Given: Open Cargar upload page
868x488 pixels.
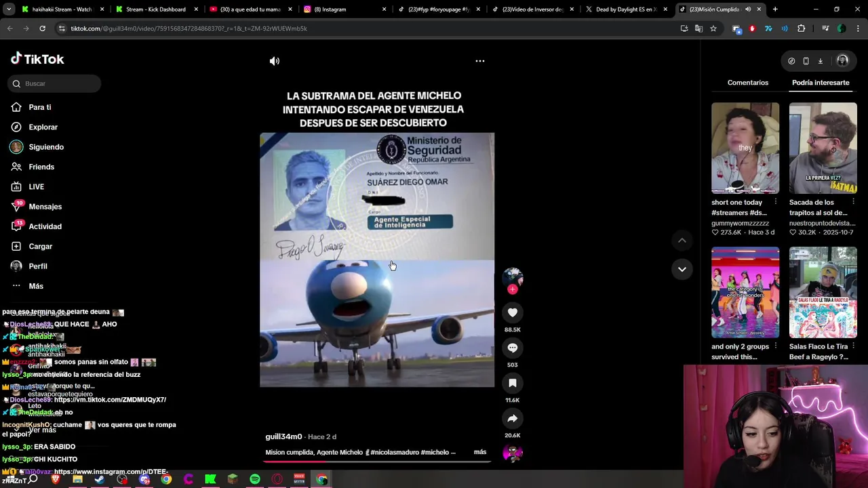Looking at the screenshot, I should click(40, 246).
